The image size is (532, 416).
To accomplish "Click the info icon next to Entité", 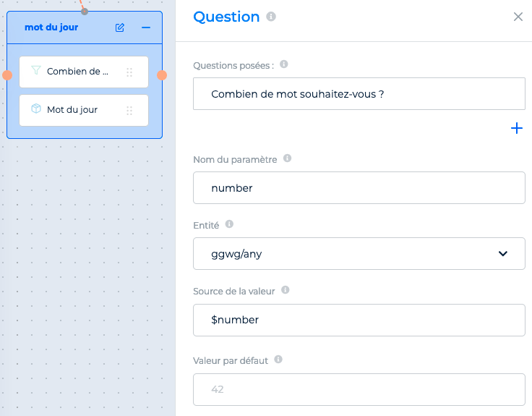I will point(229,224).
